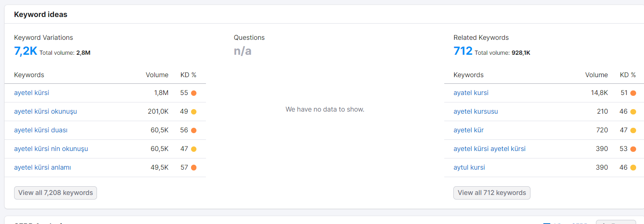Click the orange KD dot beside ayetel kürsi duası
Image resolution: width=644 pixels, height=224 pixels.
[194, 130]
